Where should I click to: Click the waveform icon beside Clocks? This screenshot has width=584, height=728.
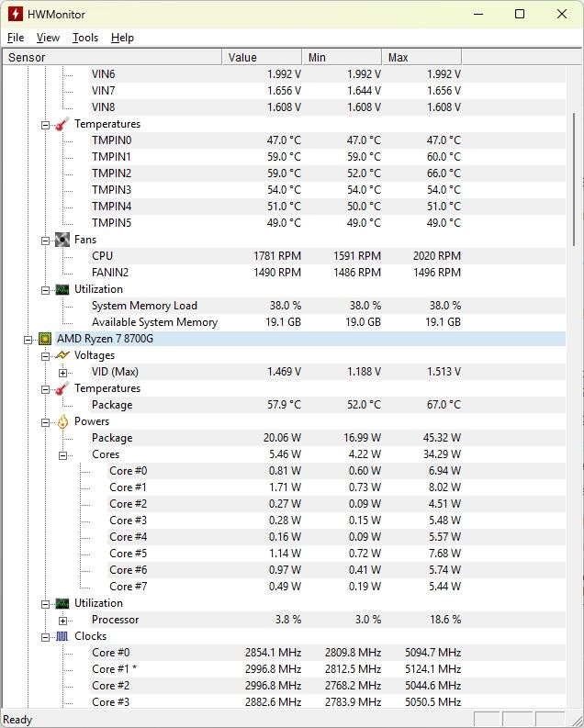(x=62, y=636)
